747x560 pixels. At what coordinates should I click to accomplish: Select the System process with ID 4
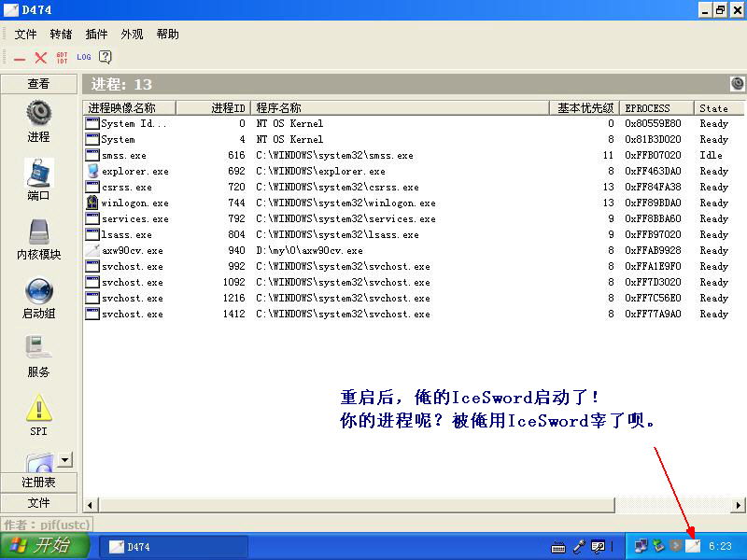[414, 139]
